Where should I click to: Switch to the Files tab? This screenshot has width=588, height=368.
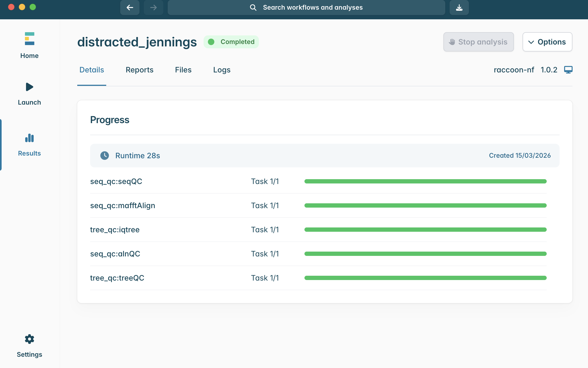tap(183, 70)
